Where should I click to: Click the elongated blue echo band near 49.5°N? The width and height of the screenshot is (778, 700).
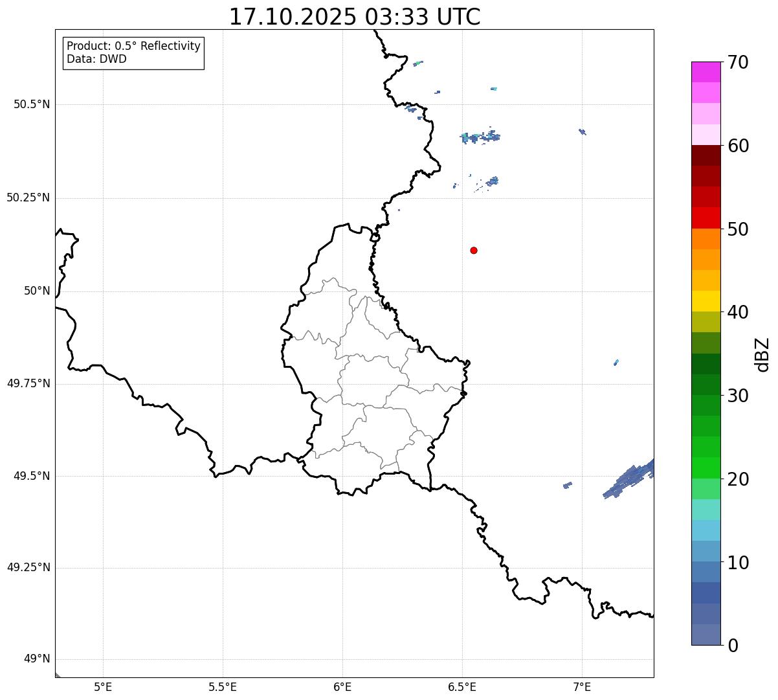pos(629,479)
